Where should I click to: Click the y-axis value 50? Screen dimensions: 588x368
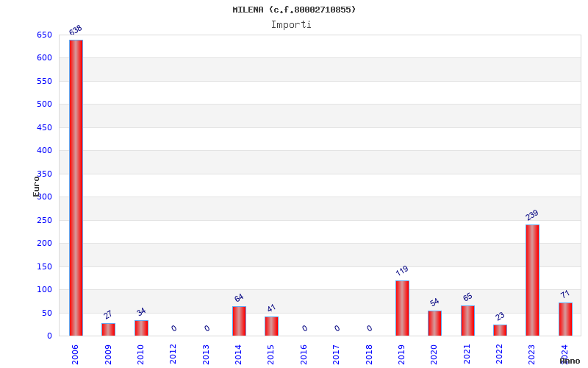(47, 314)
